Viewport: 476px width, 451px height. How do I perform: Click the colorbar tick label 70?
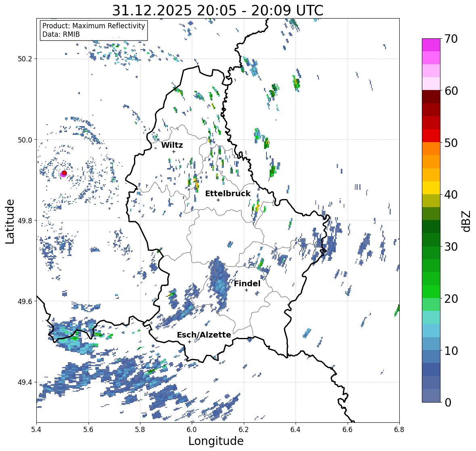[x=451, y=39]
